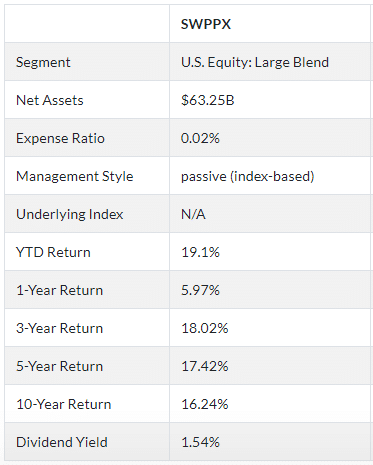
Task: Click the 18.02% three-year return value
Action: (x=205, y=328)
